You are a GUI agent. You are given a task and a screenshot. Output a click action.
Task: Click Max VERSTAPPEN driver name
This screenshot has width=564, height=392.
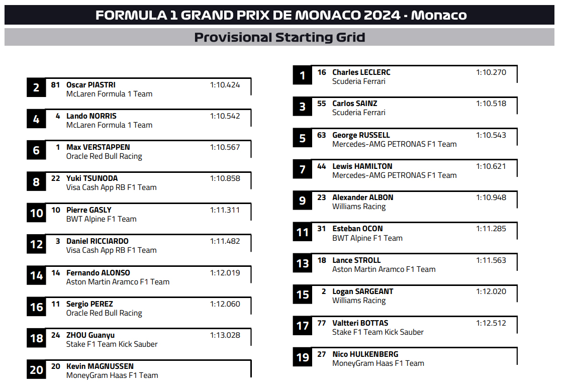[x=98, y=147]
